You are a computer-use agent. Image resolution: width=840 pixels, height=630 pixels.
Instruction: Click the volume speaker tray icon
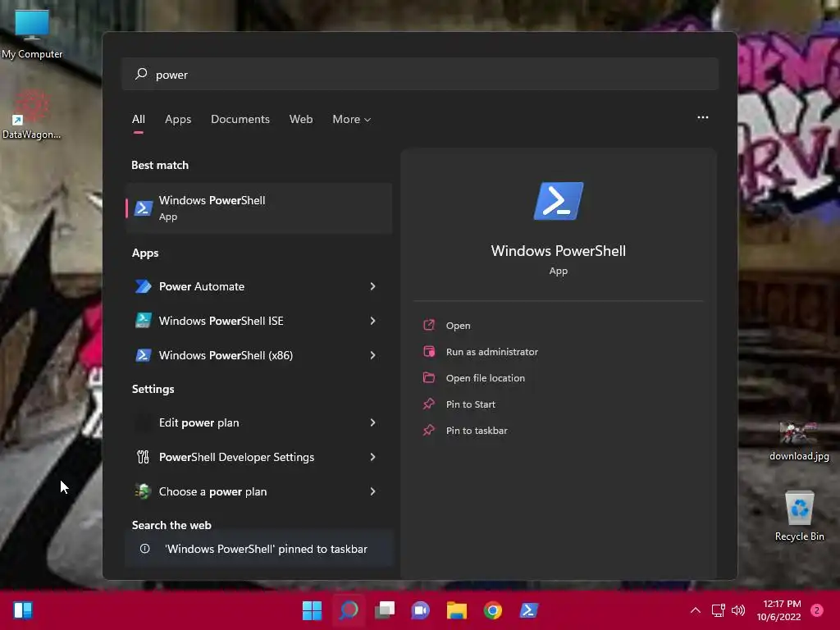[x=738, y=610]
